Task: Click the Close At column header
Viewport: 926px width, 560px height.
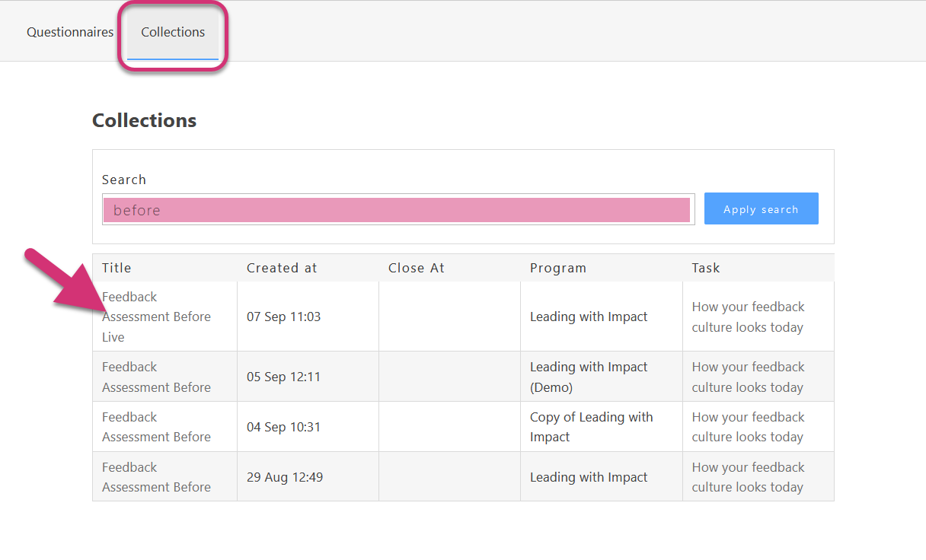Action: click(417, 268)
